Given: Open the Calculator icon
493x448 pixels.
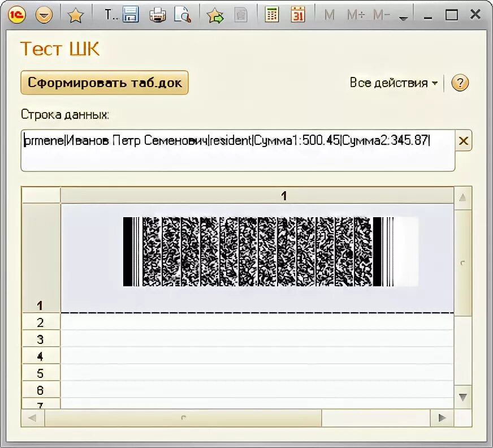Looking at the screenshot, I should [x=271, y=15].
